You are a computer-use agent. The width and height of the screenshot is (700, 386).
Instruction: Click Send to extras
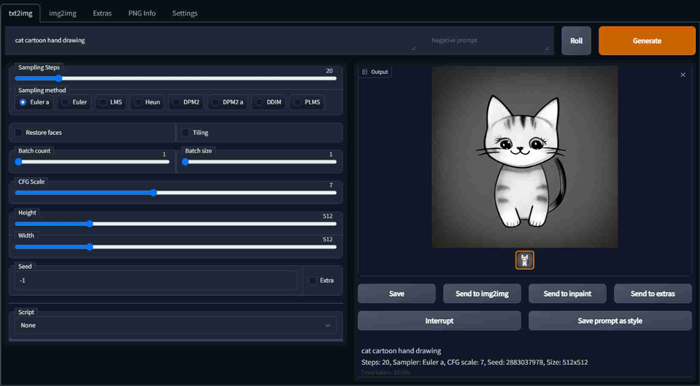pyautogui.click(x=653, y=294)
